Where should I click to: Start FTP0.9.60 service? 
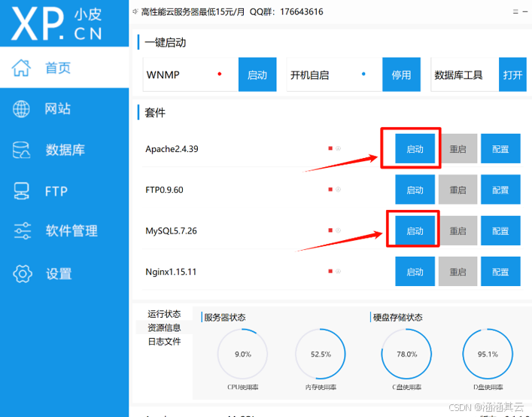pyautogui.click(x=415, y=190)
